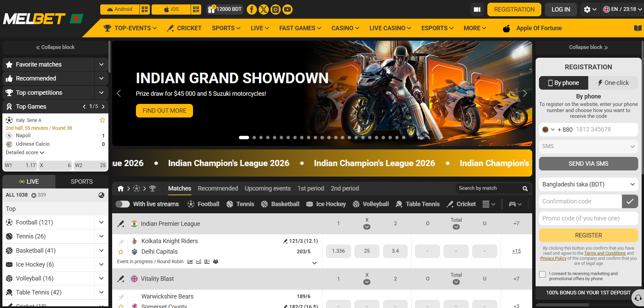Expand Favorite matches section
644x308 pixels.
coord(101,65)
